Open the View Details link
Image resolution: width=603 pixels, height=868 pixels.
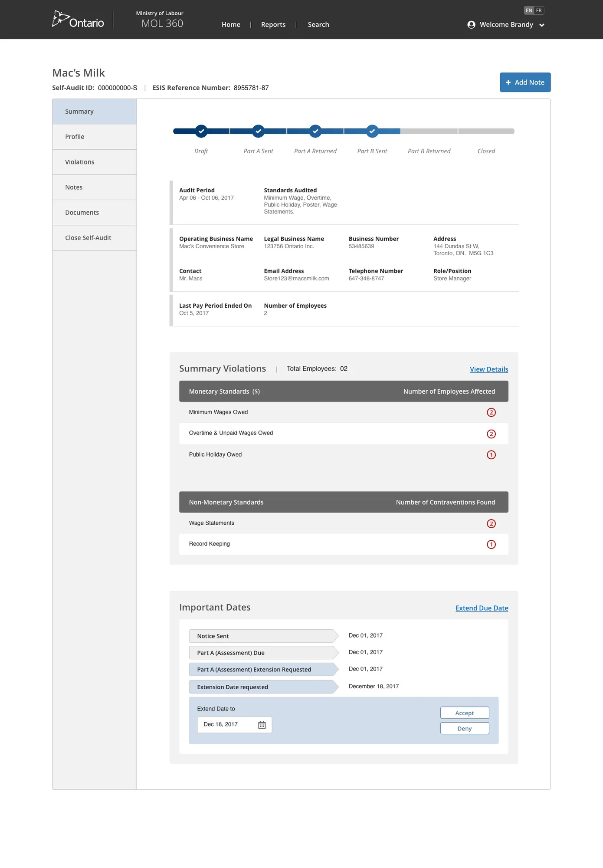pyautogui.click(x=489, y=369)
